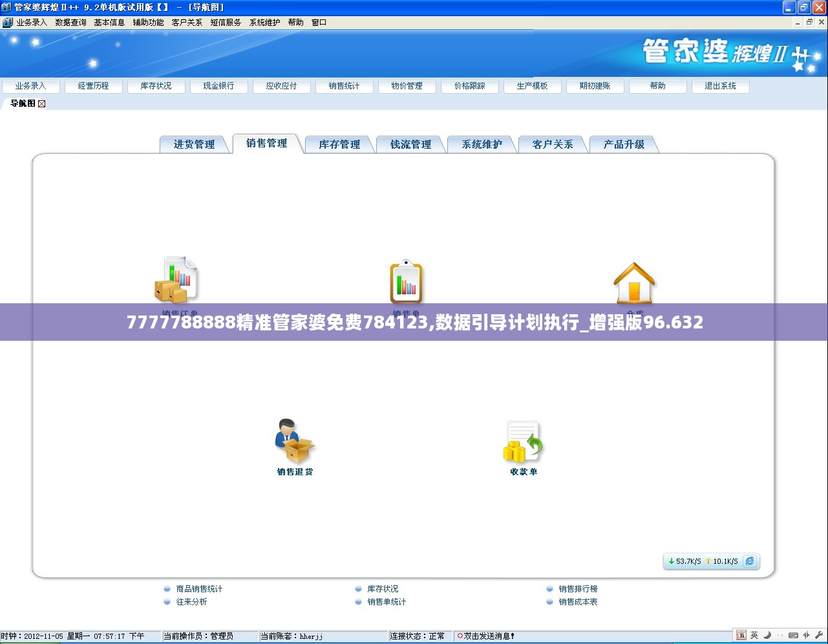
Task: Open the 数据查询 menu
Action: tap(70, 23)
